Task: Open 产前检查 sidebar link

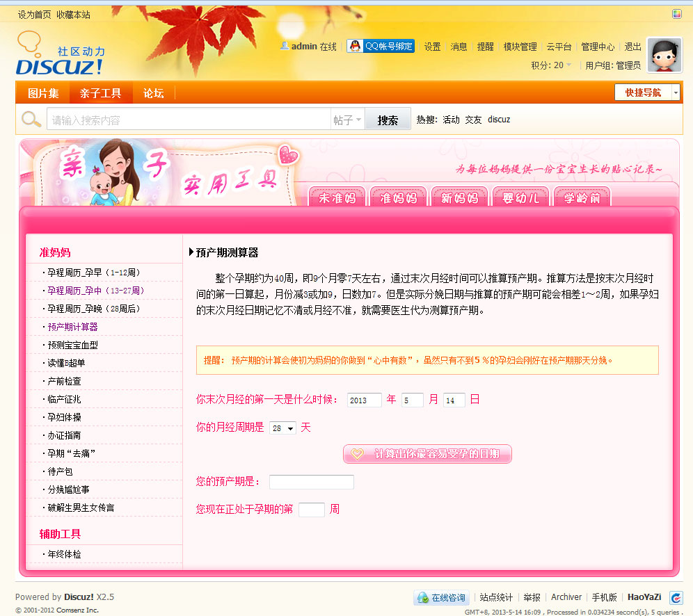Action: click(x=64, y=381)
